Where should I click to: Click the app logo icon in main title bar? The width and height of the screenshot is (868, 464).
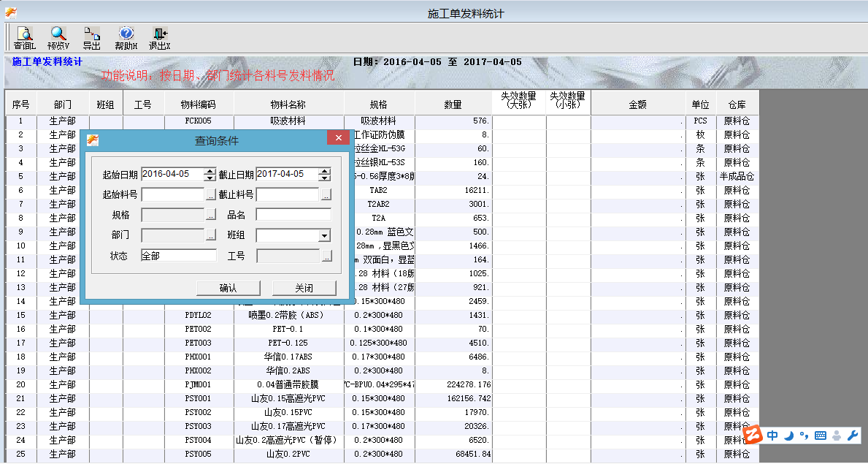tap(10, 12)
